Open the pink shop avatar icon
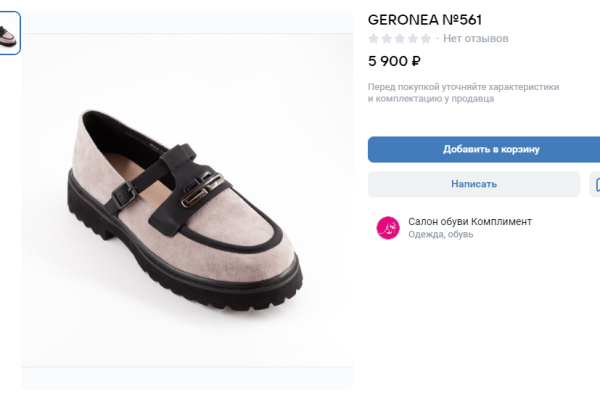Screen dimensions: 600x400 pos(387,228)
